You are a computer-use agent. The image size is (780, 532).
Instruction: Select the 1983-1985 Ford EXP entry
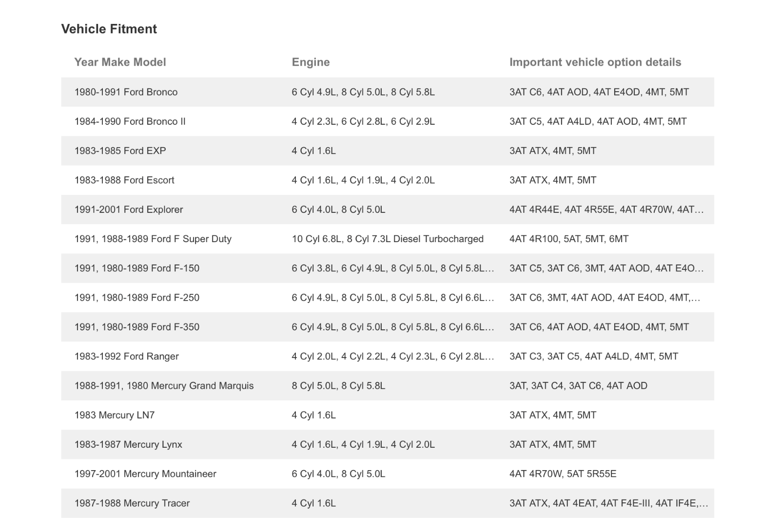tap(120, 151)
